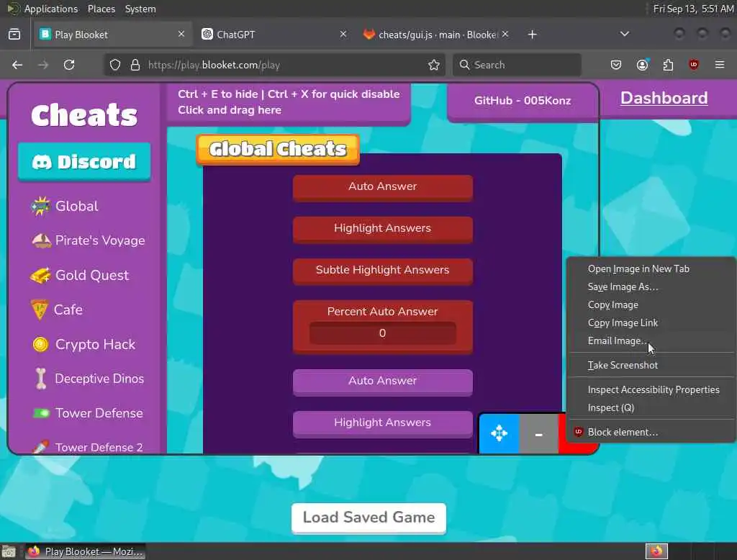The image size is (737, 560).
Task: Select Deceptive Dinos cheats
Action: (x=89, y=379)
